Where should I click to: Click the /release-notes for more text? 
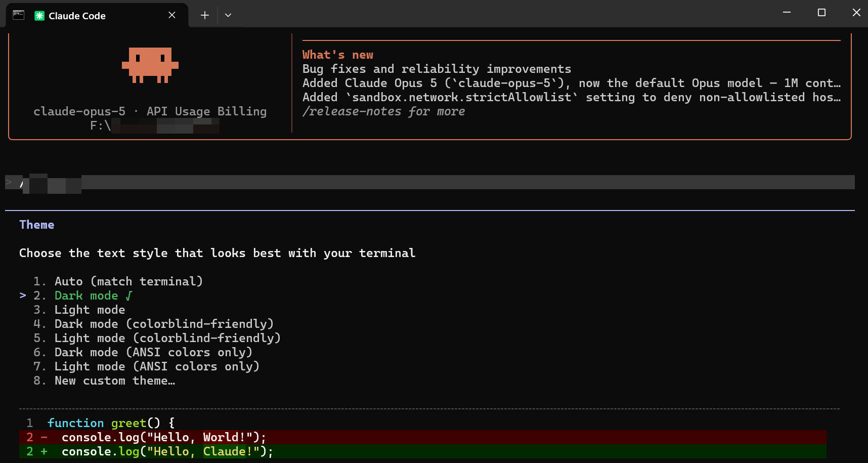(x=383, y=111)
